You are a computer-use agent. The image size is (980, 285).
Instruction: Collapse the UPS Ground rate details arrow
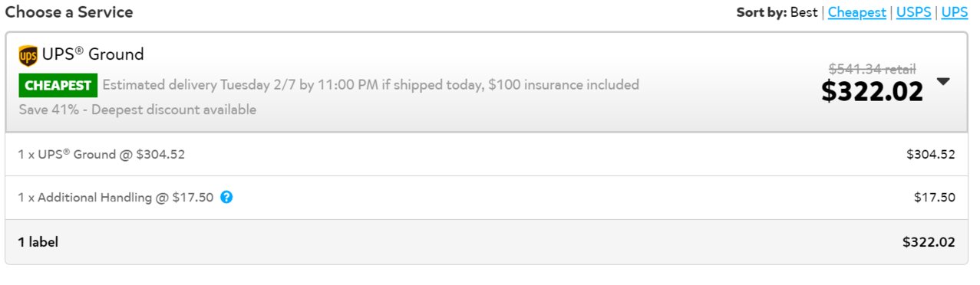pyautogui.click(x=943, y=82)
